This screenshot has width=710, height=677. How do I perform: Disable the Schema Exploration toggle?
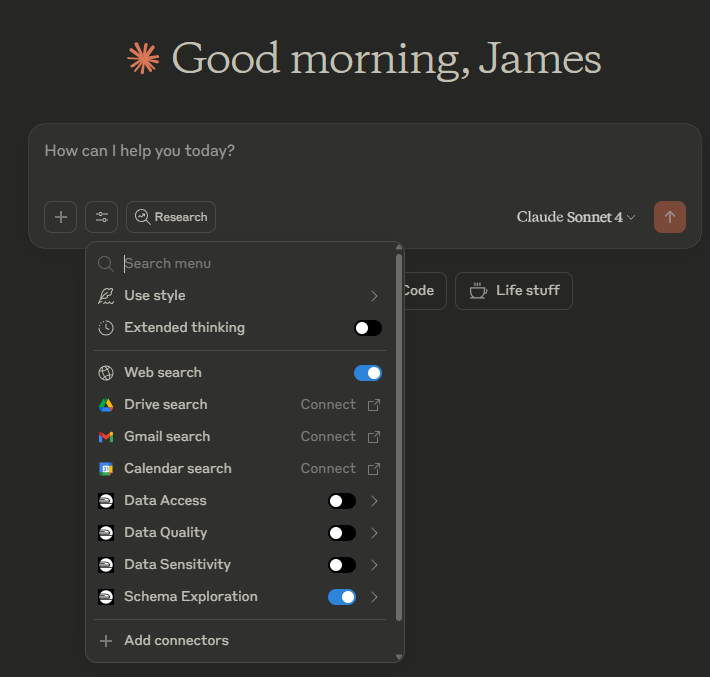tap(342, 597)
